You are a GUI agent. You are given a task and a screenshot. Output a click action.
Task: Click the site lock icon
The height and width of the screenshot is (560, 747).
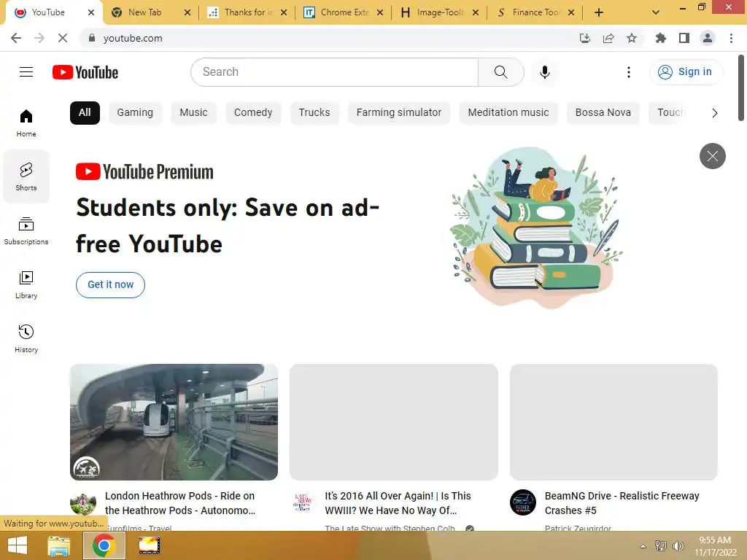tap(92, 38)
